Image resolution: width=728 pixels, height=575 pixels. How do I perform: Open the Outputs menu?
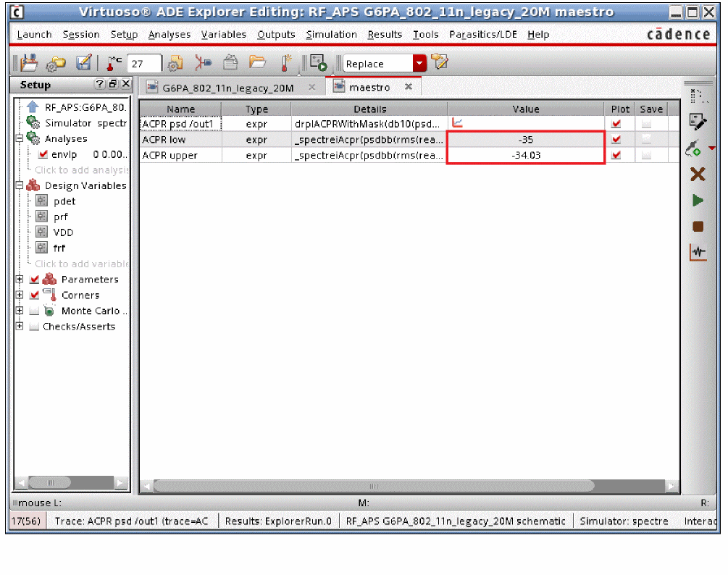click(x=276, y=34)
